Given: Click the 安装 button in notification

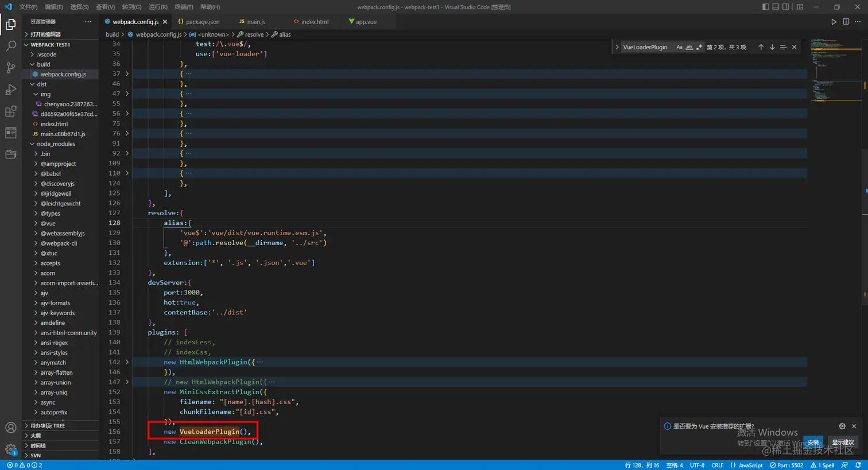Looking at the screenshot, I should pyautogui.click(x=813, y=442).
